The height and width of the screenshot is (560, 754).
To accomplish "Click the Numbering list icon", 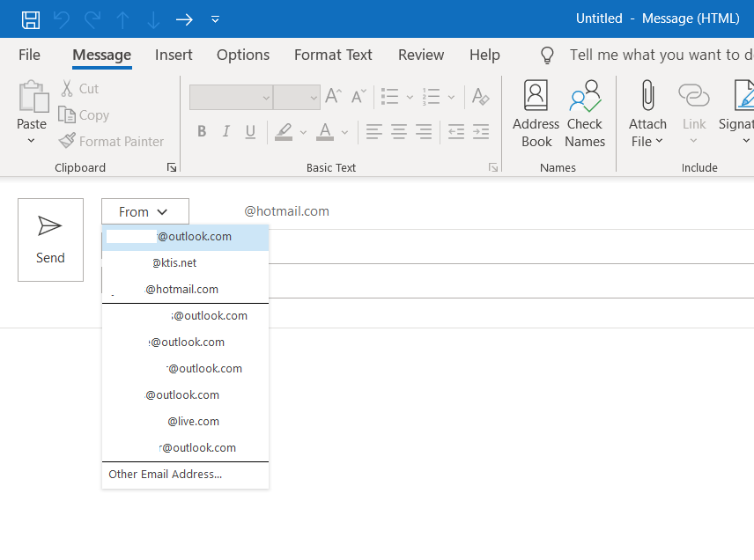I will [x=431, y=96].
